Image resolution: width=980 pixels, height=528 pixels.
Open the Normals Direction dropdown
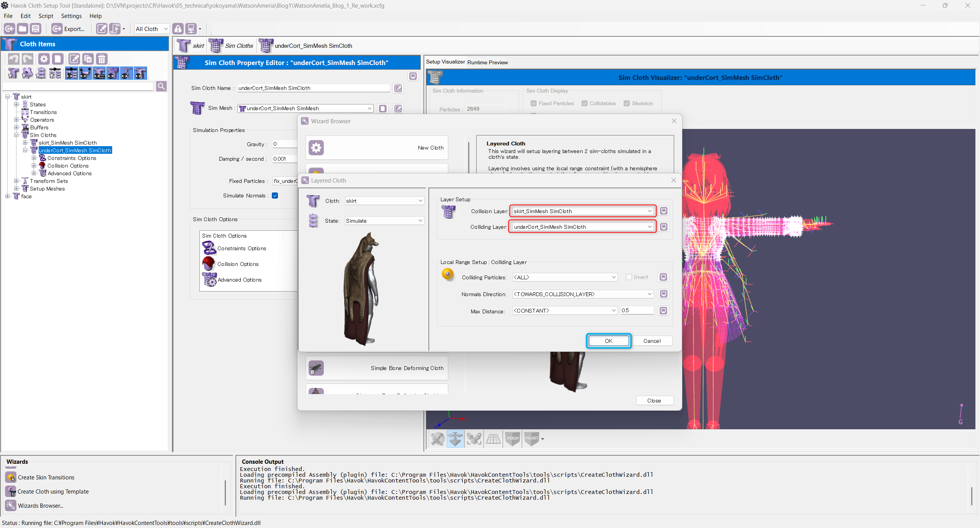583,294
